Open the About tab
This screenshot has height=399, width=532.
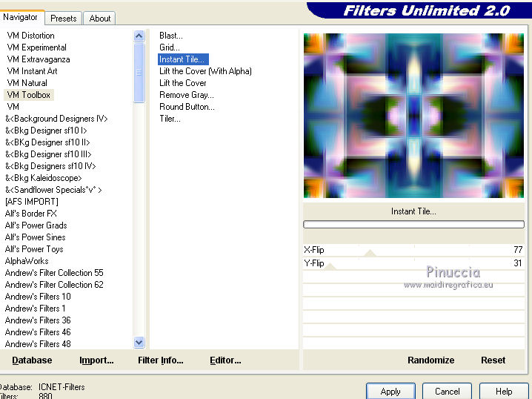click(x=100, y=19)
